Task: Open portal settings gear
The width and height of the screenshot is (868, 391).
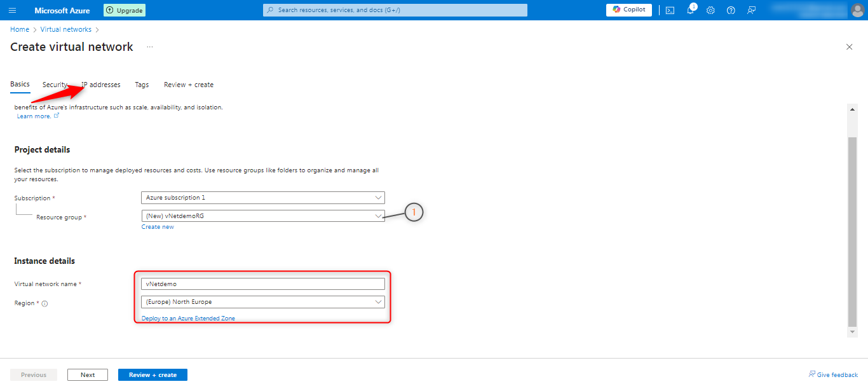Action: 710,10
